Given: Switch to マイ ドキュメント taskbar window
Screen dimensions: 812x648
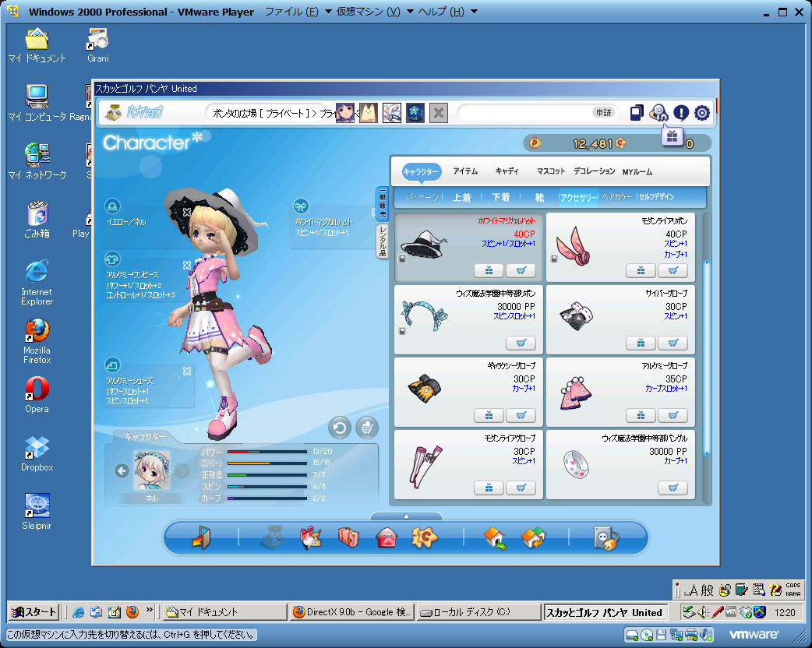Looking at the screenshot, I should 225,611.
